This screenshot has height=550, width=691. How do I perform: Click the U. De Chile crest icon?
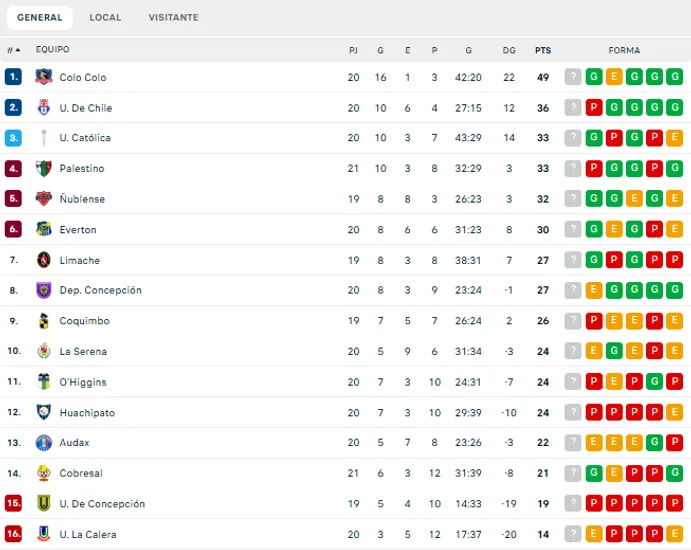tap(44, 108)
